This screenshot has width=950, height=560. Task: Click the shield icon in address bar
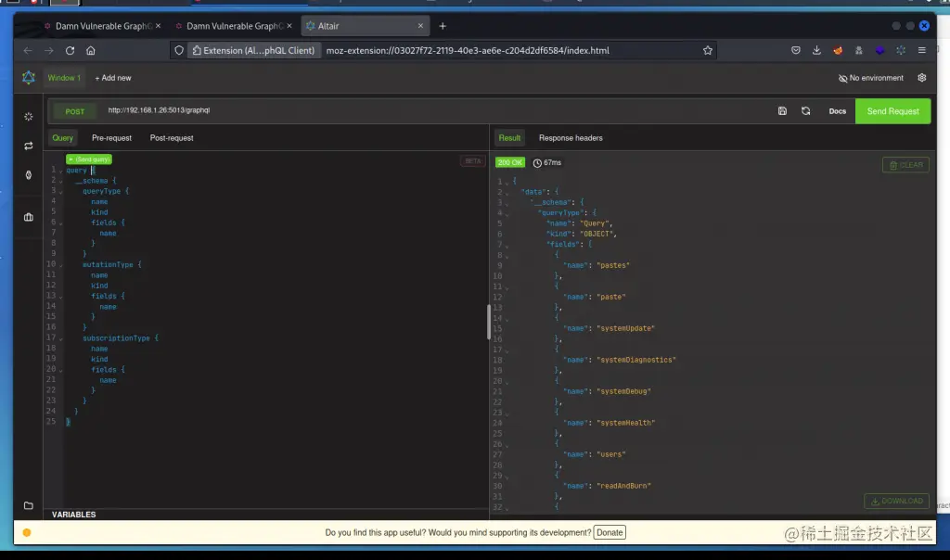[x=179, y=50]
